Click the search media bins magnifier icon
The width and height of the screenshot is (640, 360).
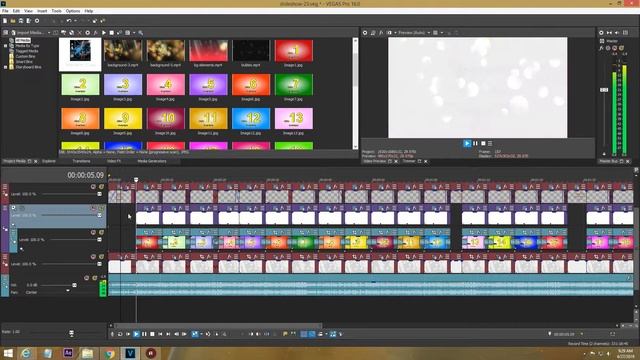(140, 33)
